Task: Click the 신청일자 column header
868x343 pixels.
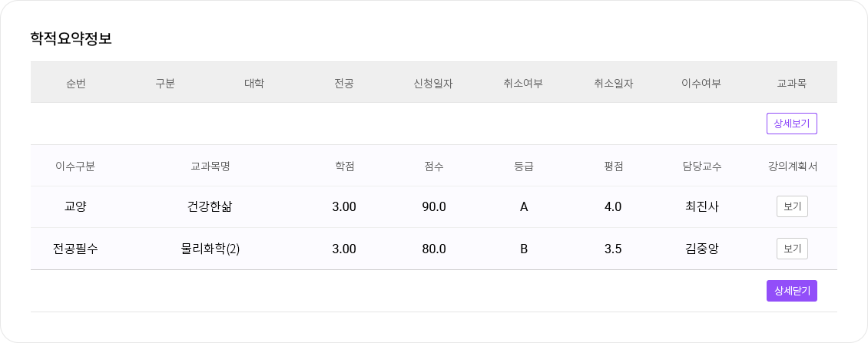Action: click(433, 83)
